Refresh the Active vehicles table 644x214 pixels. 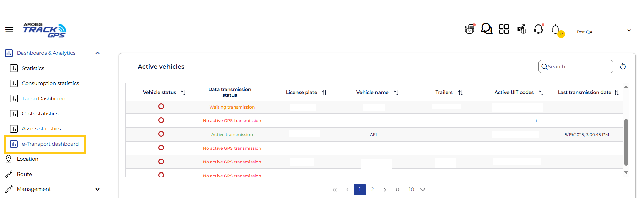623,66
